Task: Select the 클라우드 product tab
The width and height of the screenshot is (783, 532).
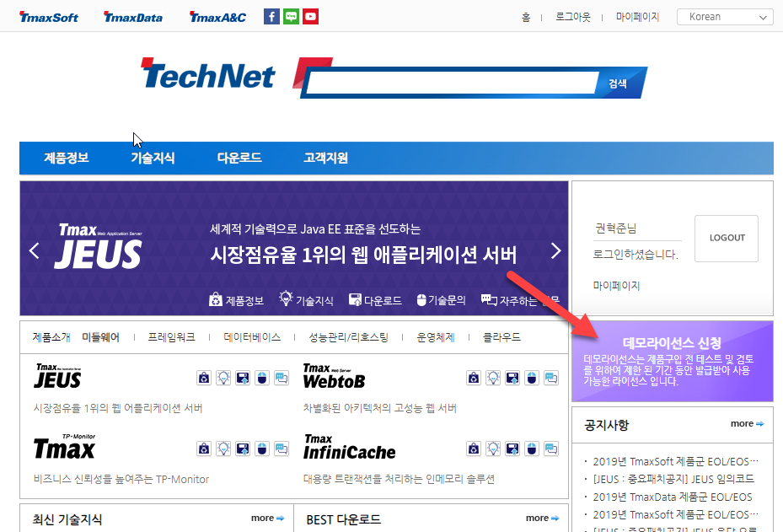Action: tap(501, 337)
